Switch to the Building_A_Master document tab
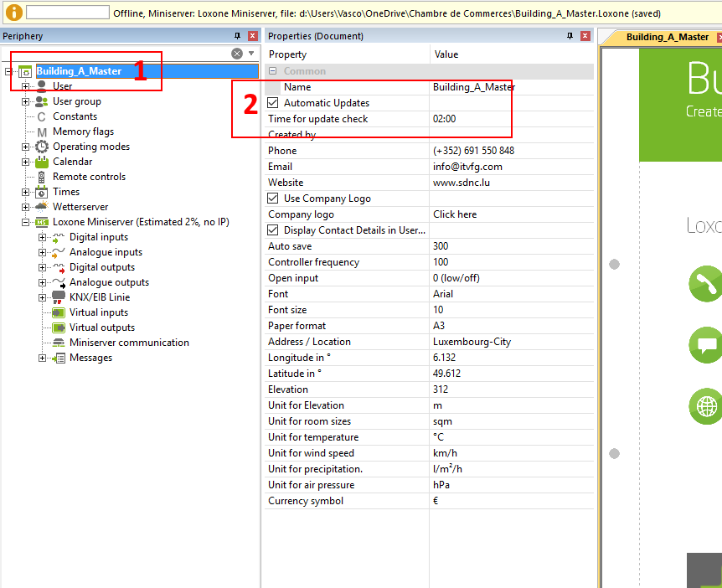Viewport: 722px width, 588px height. click(x=667, y=37)
